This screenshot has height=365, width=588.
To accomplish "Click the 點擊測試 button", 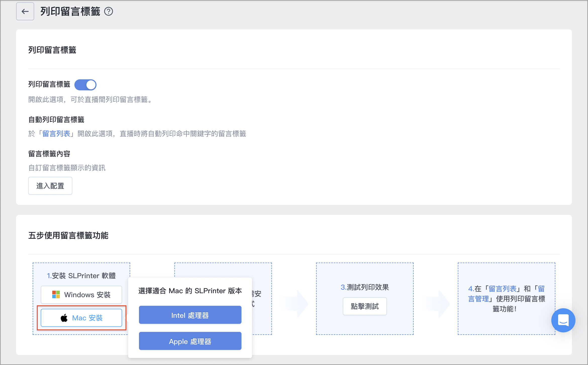I will (x=365, y=306).
